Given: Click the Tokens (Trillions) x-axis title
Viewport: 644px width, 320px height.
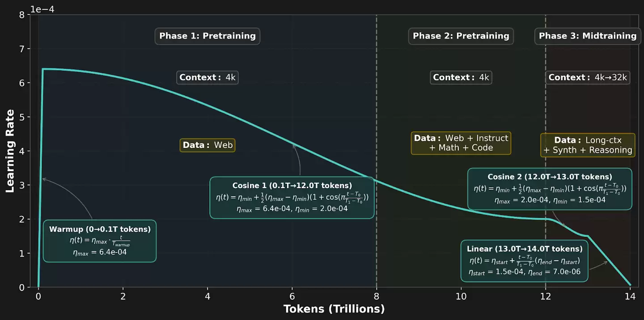Looking at the screenshot, I should pos(334,309).
